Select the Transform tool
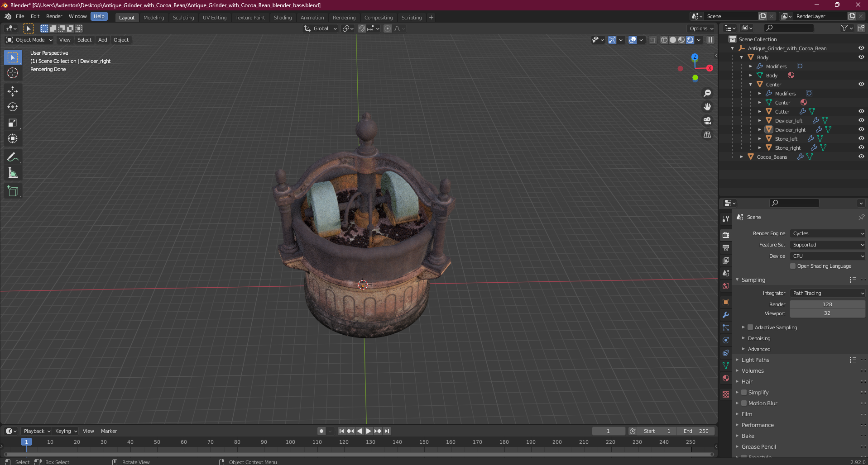 click(13, 139)
